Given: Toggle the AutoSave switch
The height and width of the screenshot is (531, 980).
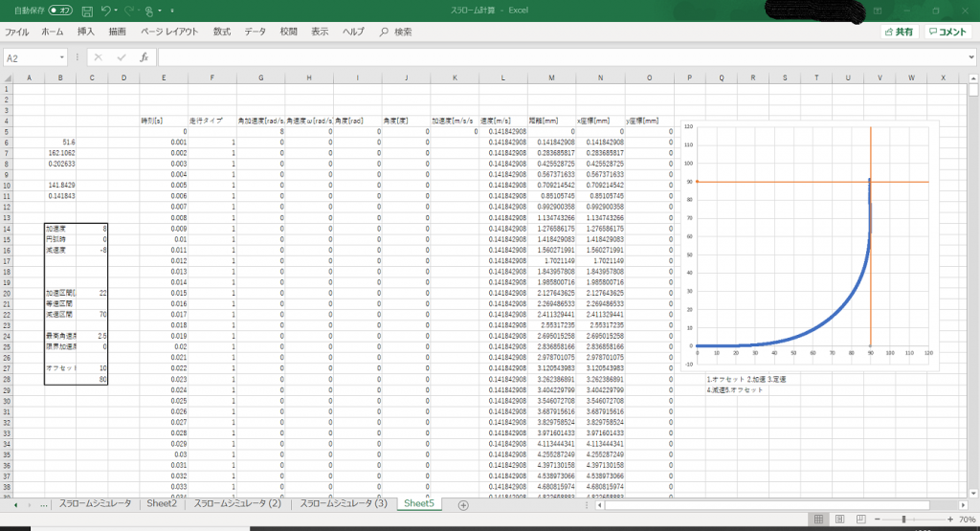Looking at the screenshot, I should pyautogui.click(x=60, y=11).
